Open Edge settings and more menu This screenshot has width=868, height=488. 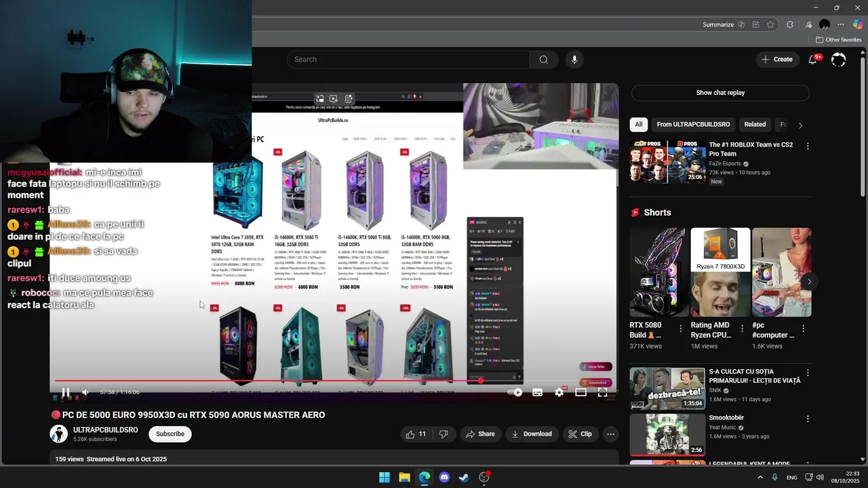click(841, 24)
